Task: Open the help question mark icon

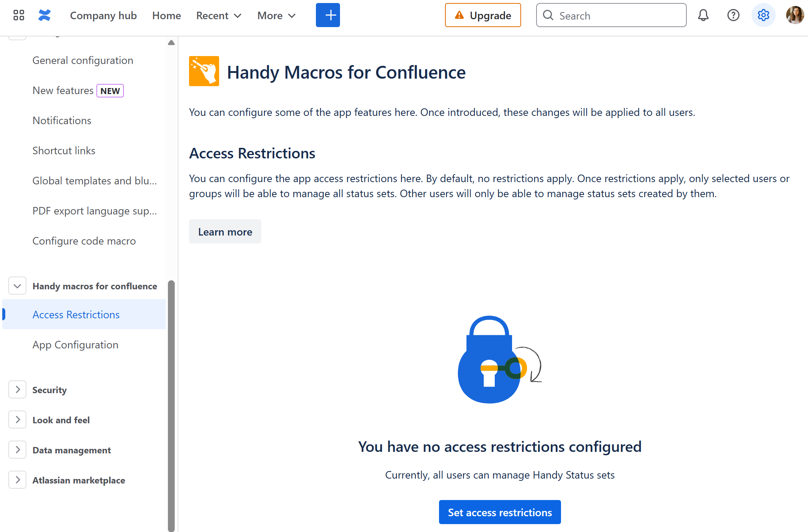Action: pos(733,15)
